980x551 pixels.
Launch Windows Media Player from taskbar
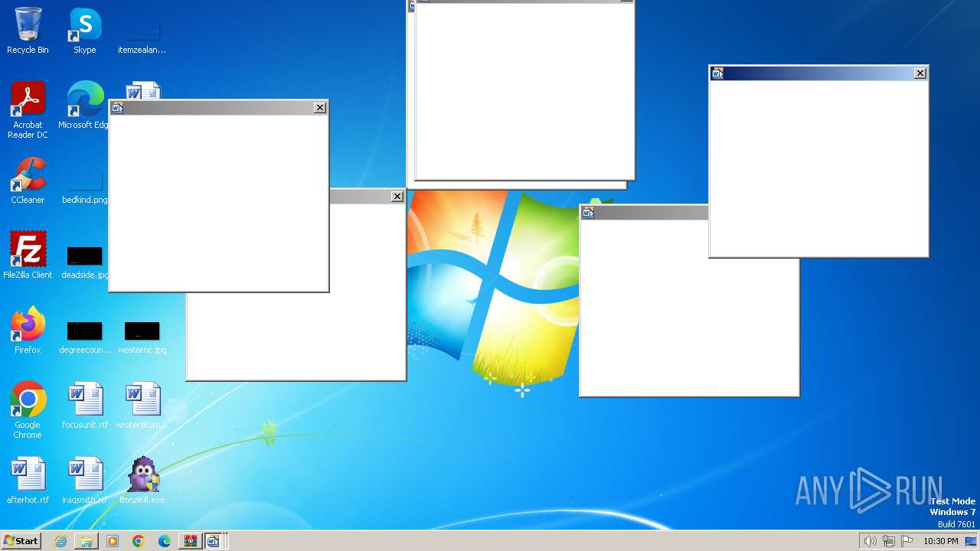[x=113, y=541]
